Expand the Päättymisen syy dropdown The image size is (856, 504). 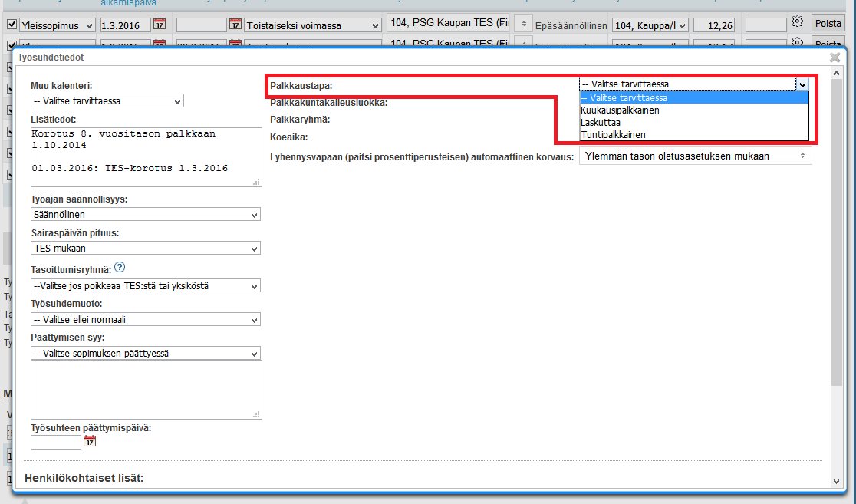click(146, 354)
